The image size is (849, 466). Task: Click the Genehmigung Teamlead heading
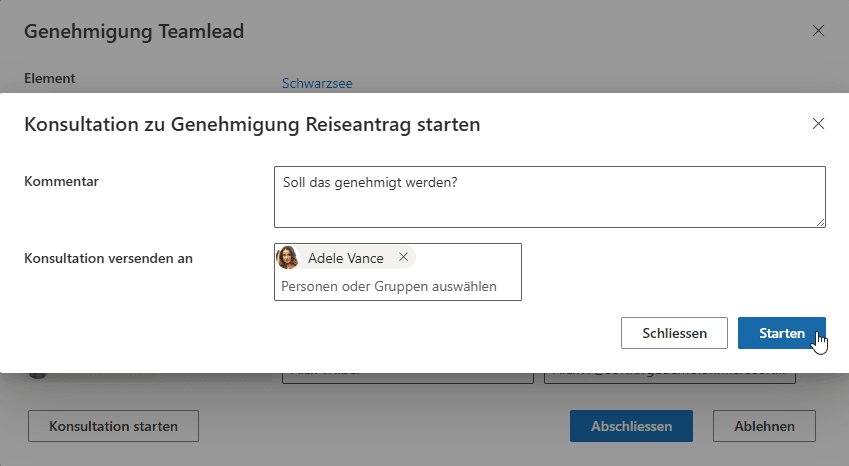click(x=134, y=32)
